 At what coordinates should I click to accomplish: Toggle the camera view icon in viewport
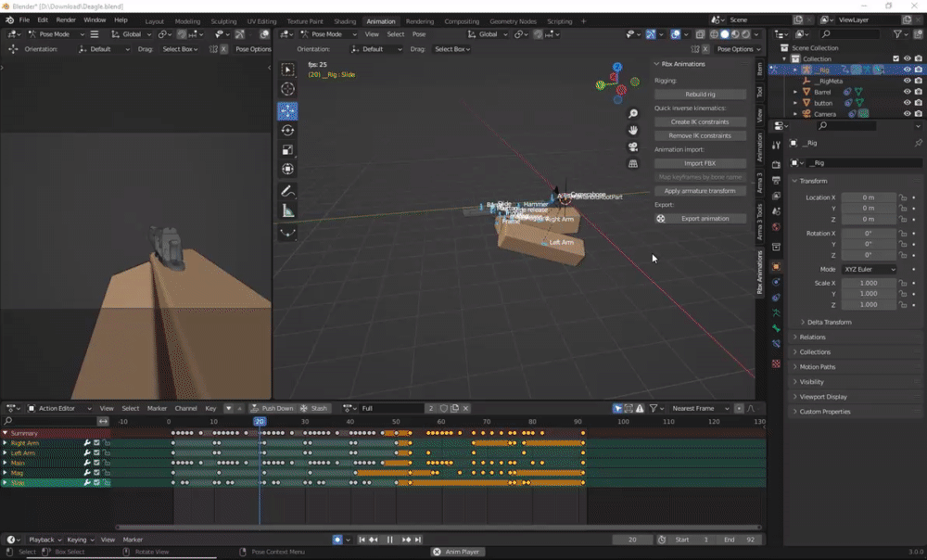point(633,146)
